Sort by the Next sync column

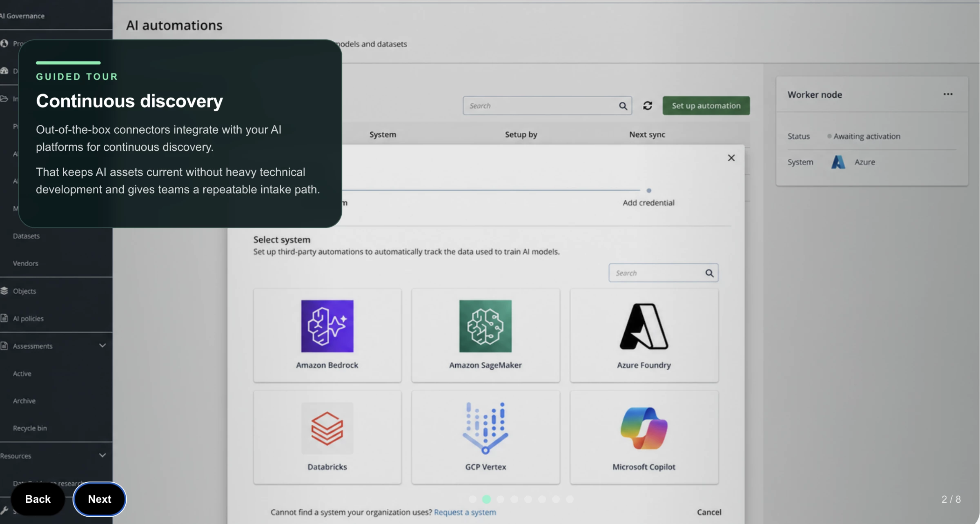647,134
